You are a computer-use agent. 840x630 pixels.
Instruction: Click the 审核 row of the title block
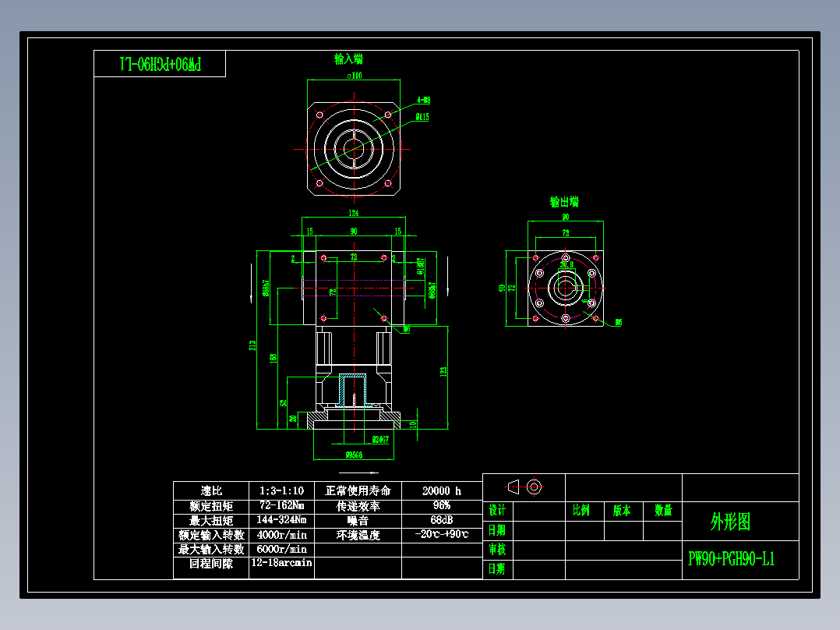496,550
